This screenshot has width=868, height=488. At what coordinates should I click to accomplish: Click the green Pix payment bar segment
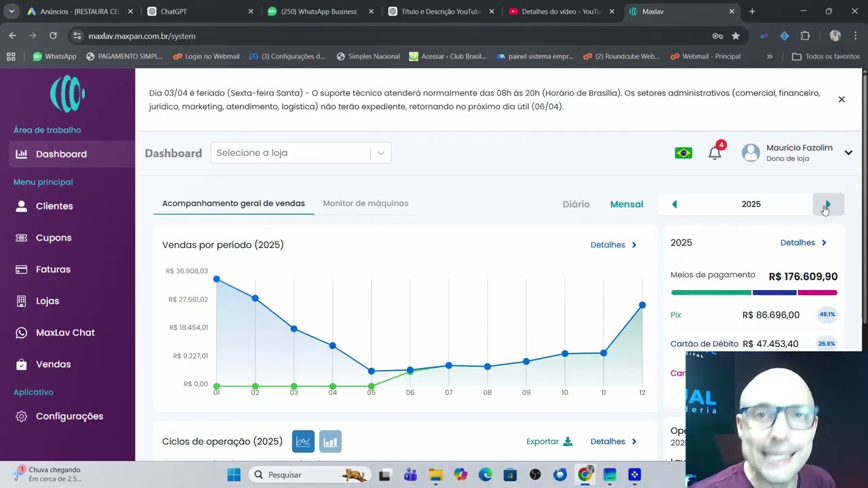(711, 293)
